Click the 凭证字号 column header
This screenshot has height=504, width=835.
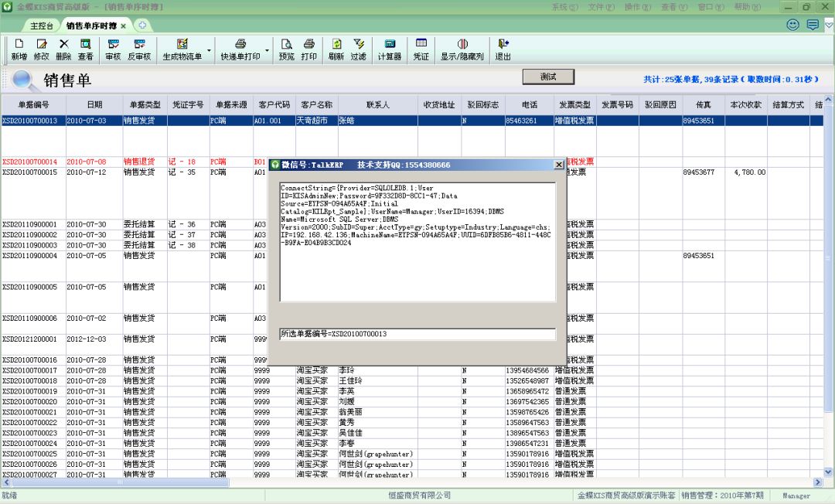(x=188, y=105)
